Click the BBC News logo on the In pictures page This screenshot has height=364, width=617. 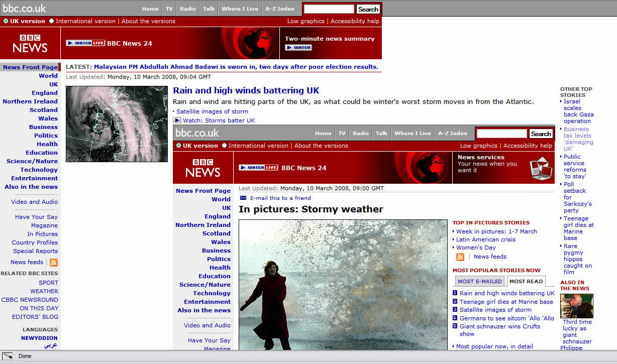coord(203,168)
